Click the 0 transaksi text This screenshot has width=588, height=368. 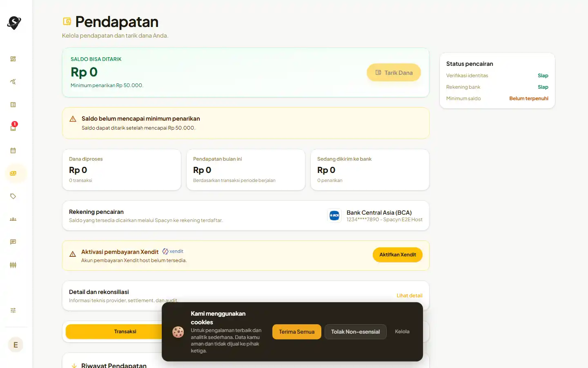pyautogui.click(x=80, y=180)
